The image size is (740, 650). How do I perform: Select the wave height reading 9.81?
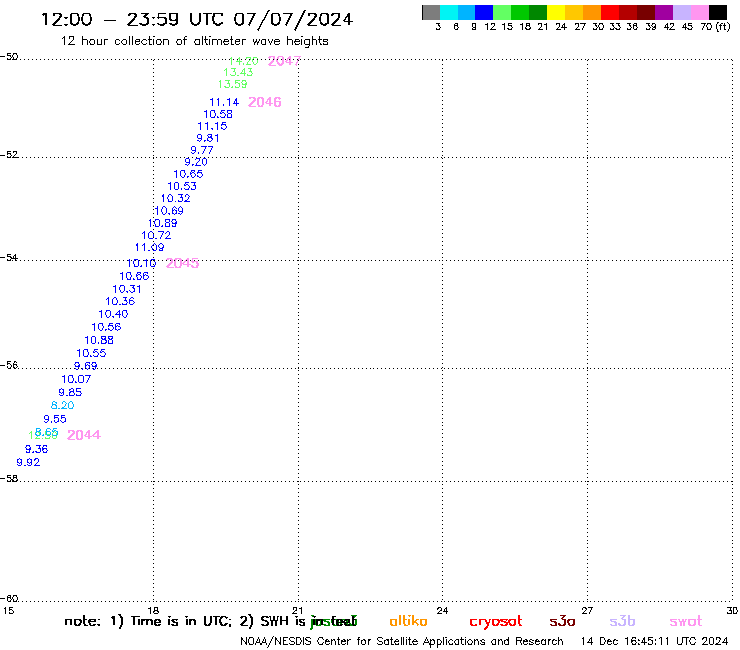click(208, 138)
